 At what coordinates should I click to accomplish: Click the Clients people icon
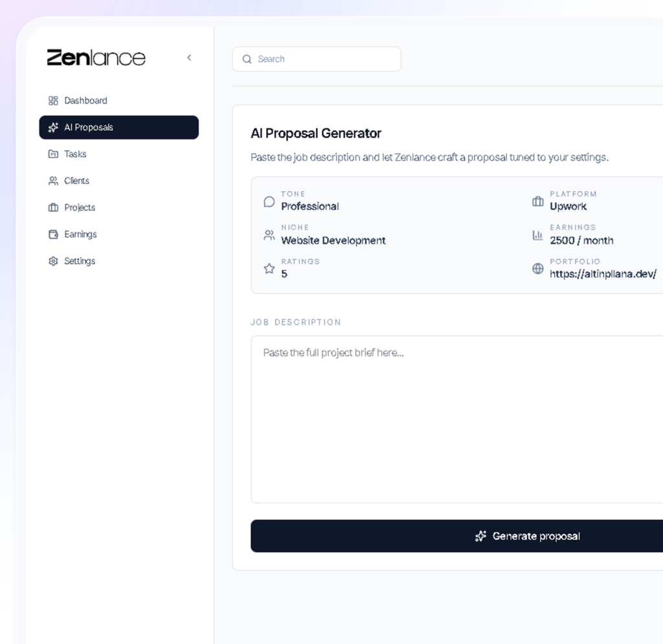coord(52,180)
